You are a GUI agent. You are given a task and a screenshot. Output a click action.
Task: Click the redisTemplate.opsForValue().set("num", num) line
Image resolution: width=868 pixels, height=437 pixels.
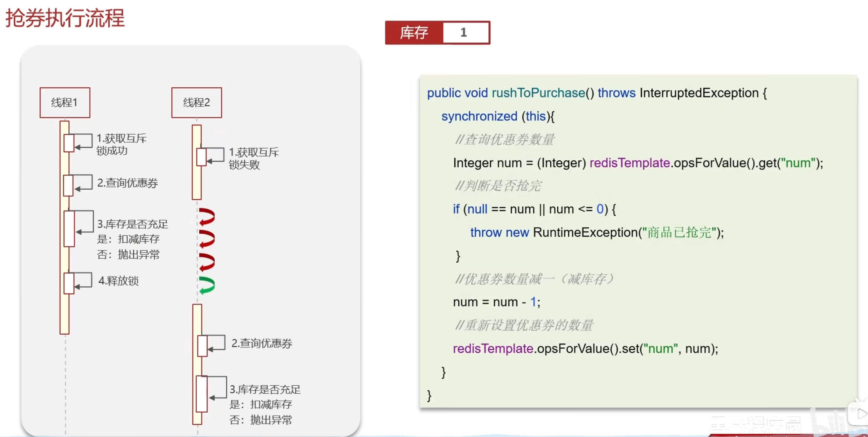[x=585, y=349]
